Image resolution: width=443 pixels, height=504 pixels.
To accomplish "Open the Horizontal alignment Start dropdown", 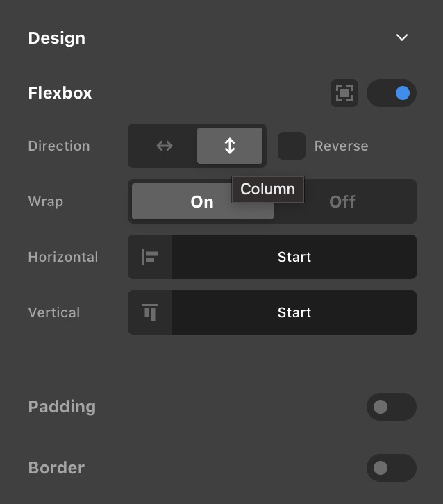I will (294, 257).
